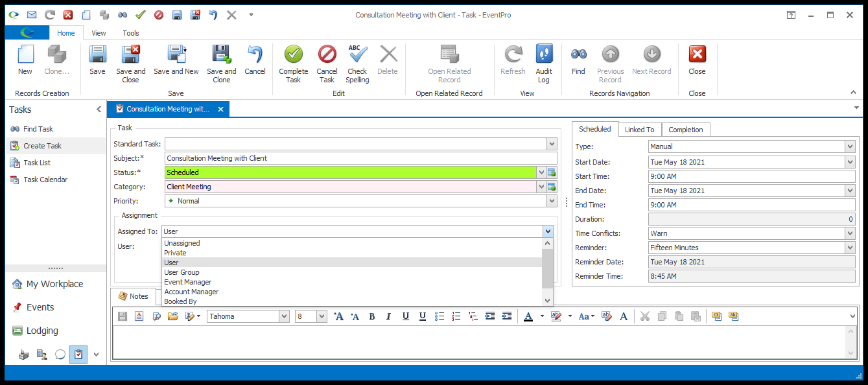The image size is (868, 385).
Task: Collapse the ribbon with the arrow
Action: (853, 92)
